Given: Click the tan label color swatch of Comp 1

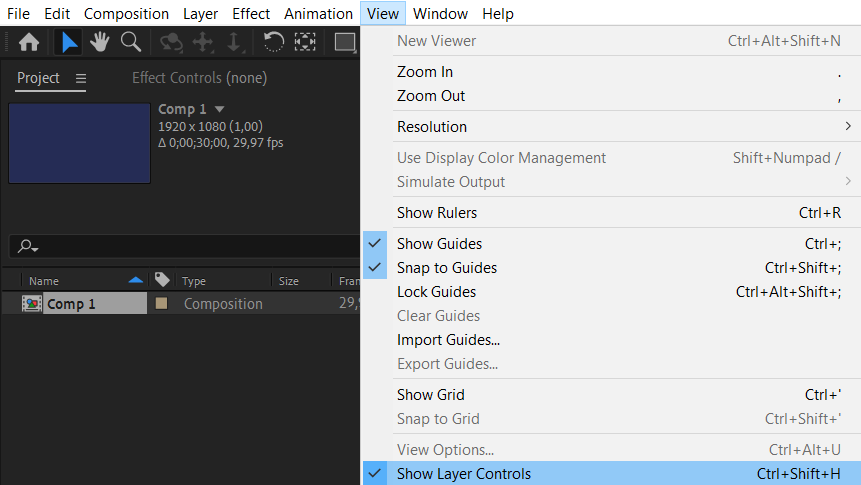Looking at the screenshot, I should pyautogui.click(x=161, y=304).
